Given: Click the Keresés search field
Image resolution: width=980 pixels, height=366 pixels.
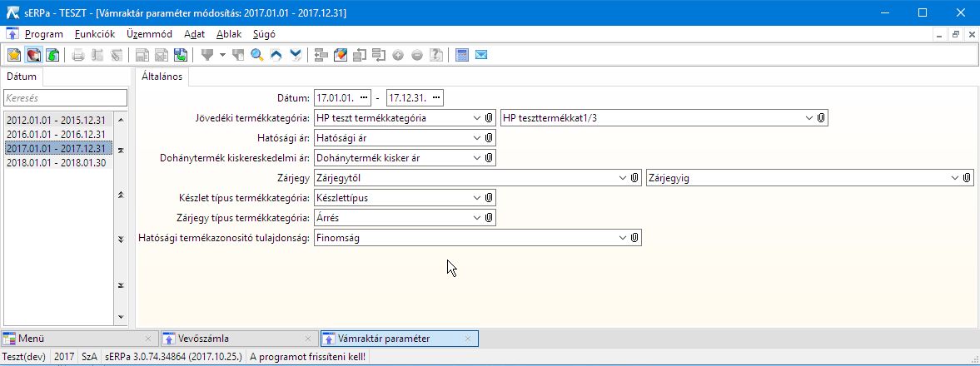Looking at the screenshot, I should (65, 98).
